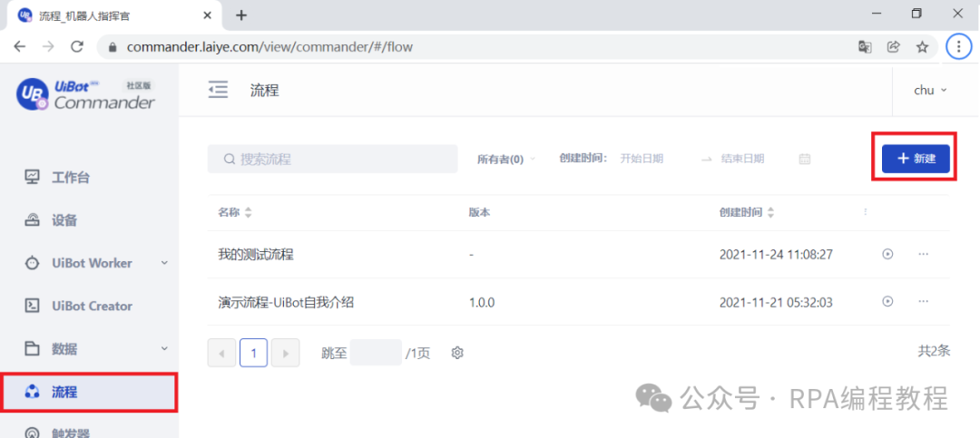Sort by 名称 column arrows
The image size is (980, 438).
(248, 212)
